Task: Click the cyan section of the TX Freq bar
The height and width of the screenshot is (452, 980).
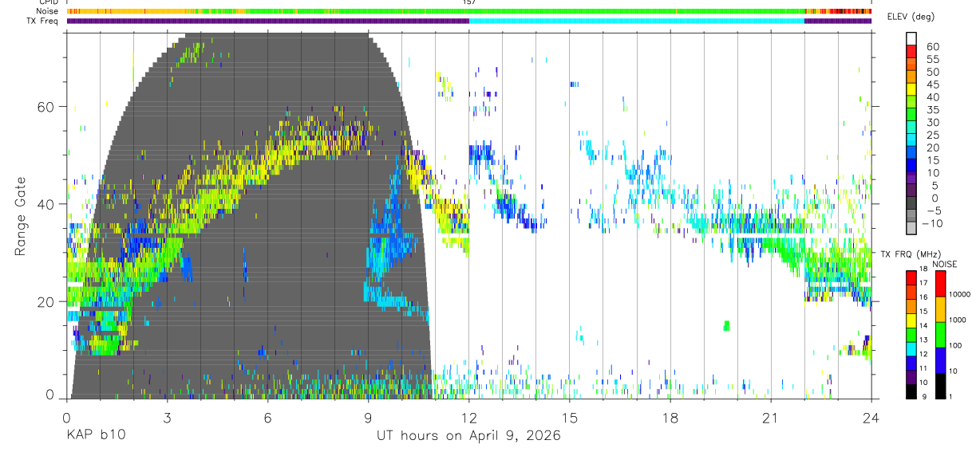Action: (636, 21)
